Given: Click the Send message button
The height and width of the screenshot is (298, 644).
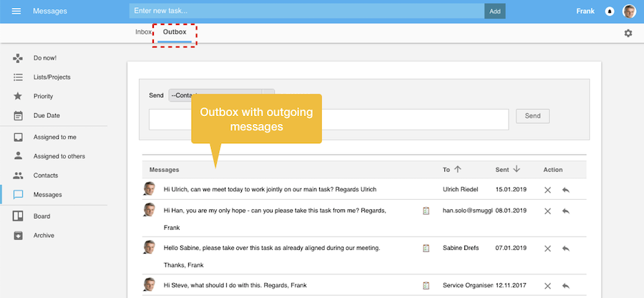Looking at the screenshot, I should pyautogui.click(x=532, y=116).
